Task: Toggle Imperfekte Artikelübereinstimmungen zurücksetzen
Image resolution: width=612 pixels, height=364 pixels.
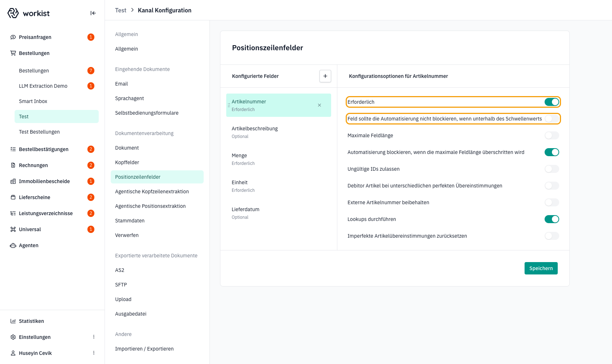Action: pyautogui.click(x=552, y=236)
